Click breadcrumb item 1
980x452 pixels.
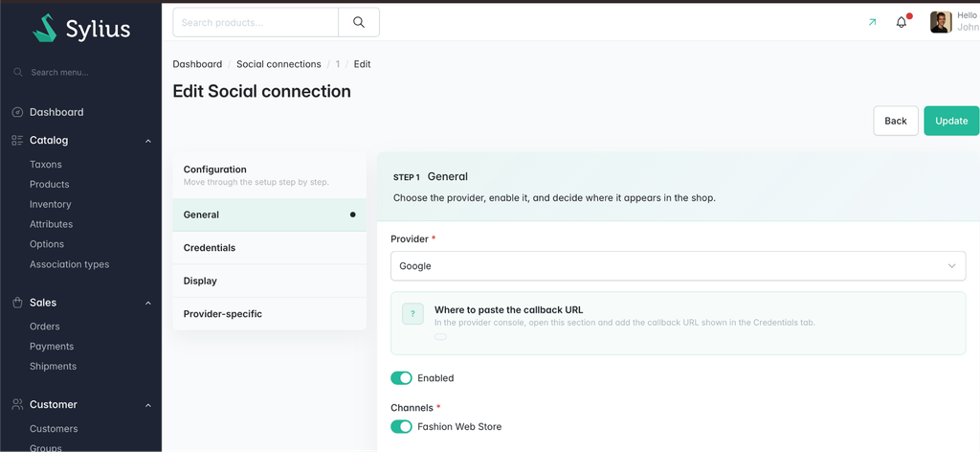(338, 64)
